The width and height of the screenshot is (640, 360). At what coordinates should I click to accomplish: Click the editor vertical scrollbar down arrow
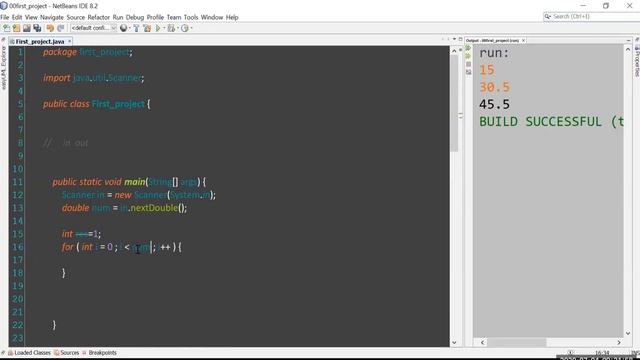pos(454,342)
